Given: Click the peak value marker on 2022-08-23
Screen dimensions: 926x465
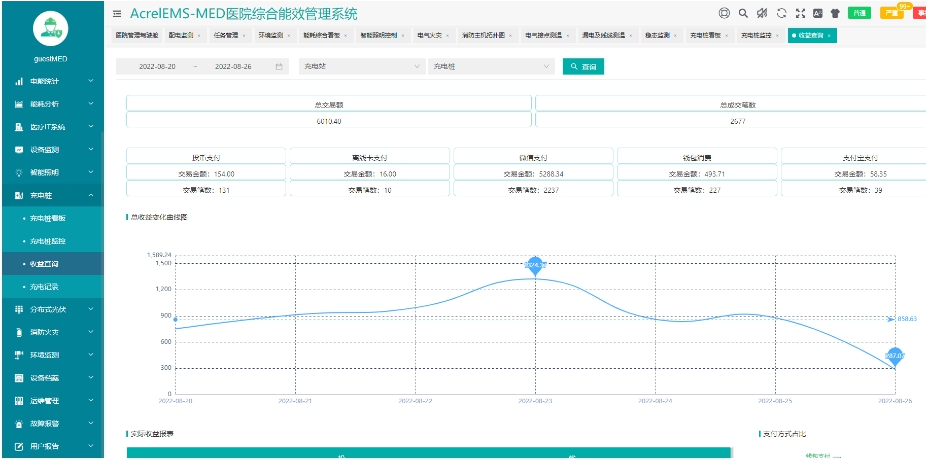Looking at the screenshot, I should pos(535,265).
